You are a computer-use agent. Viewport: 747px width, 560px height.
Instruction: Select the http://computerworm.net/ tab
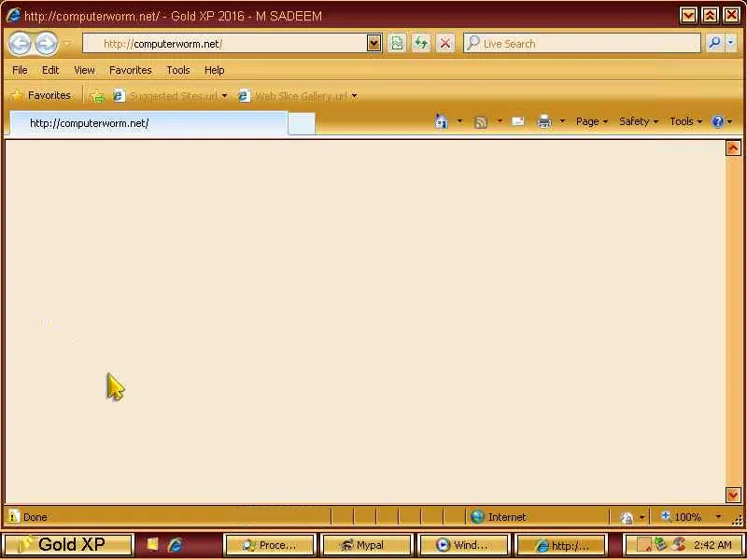[148, 123]
